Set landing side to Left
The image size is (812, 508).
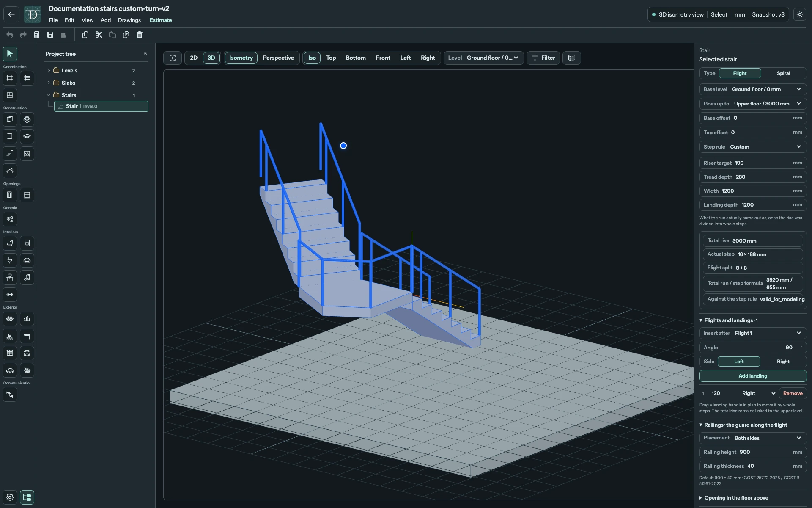739,362
